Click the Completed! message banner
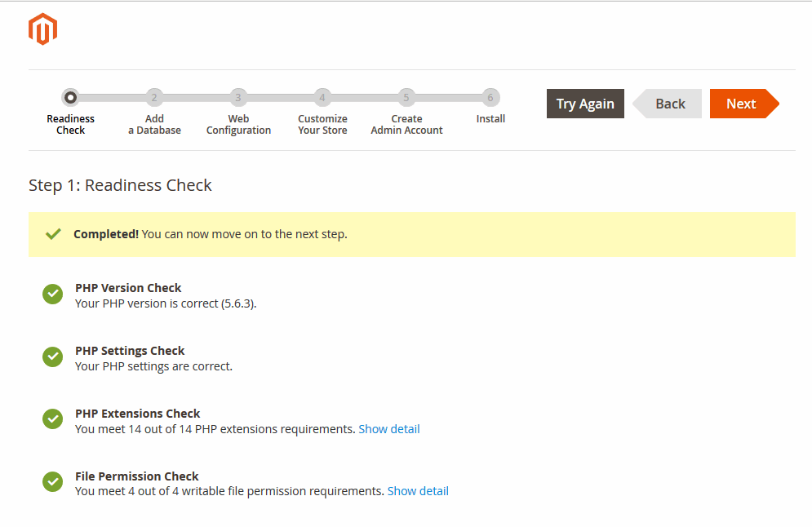Screen dimensions: 812x527 click(x=411, y=234)
